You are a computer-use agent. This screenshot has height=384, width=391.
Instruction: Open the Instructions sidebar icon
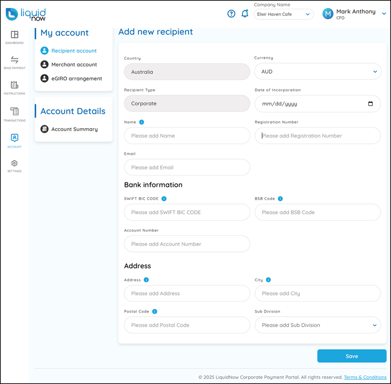click(14, 85)
